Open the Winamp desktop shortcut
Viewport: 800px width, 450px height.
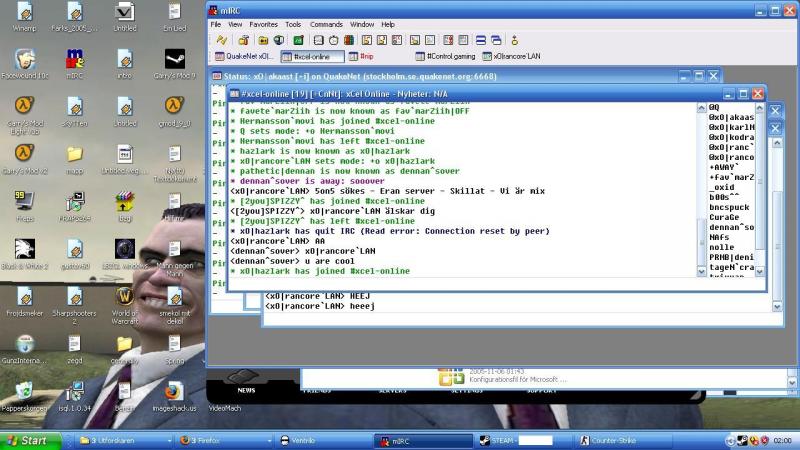coord(23,13)
